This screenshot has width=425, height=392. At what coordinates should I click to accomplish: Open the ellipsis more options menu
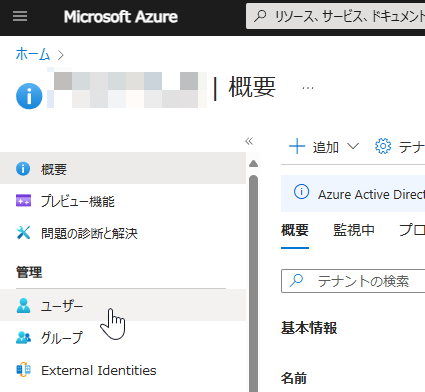[x=308, y=88]
